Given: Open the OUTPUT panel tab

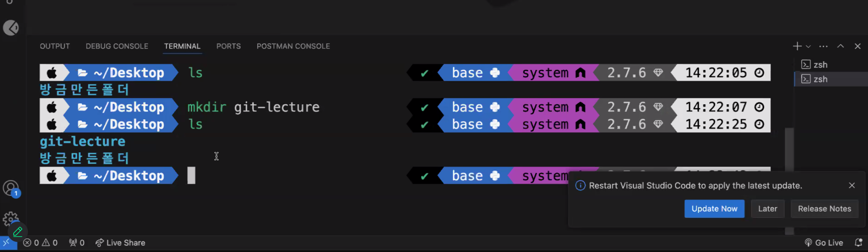Looking at the screenshot, I should (55, 46).
